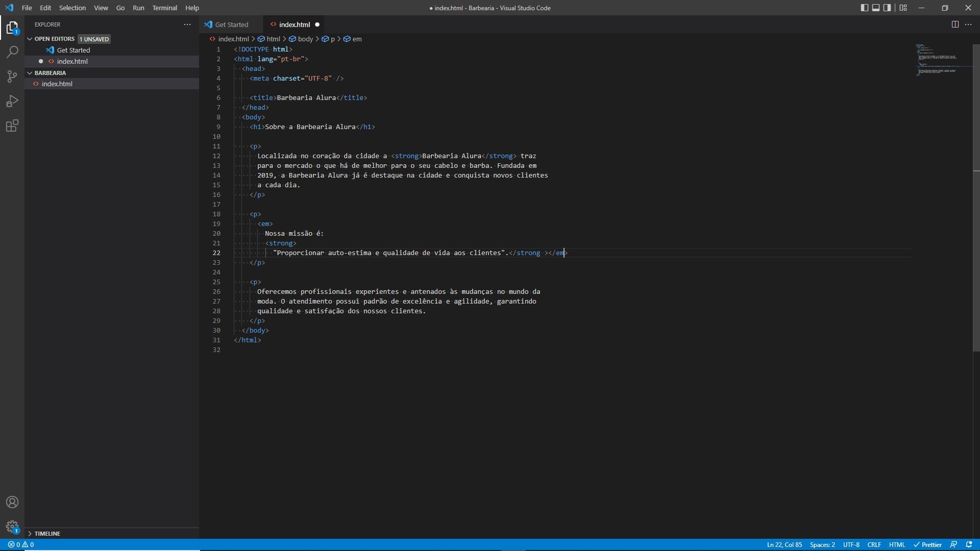Click the UTF-8 encoding selector
Image resolution: width=980 pixels, height=551 pixels.
(x=851, y=545)
